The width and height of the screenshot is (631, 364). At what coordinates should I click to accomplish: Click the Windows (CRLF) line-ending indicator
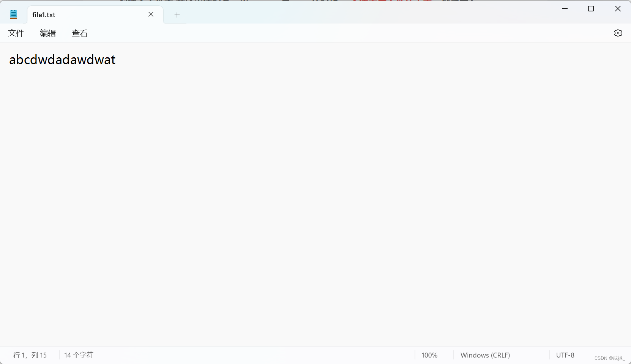tap(485, 355)
